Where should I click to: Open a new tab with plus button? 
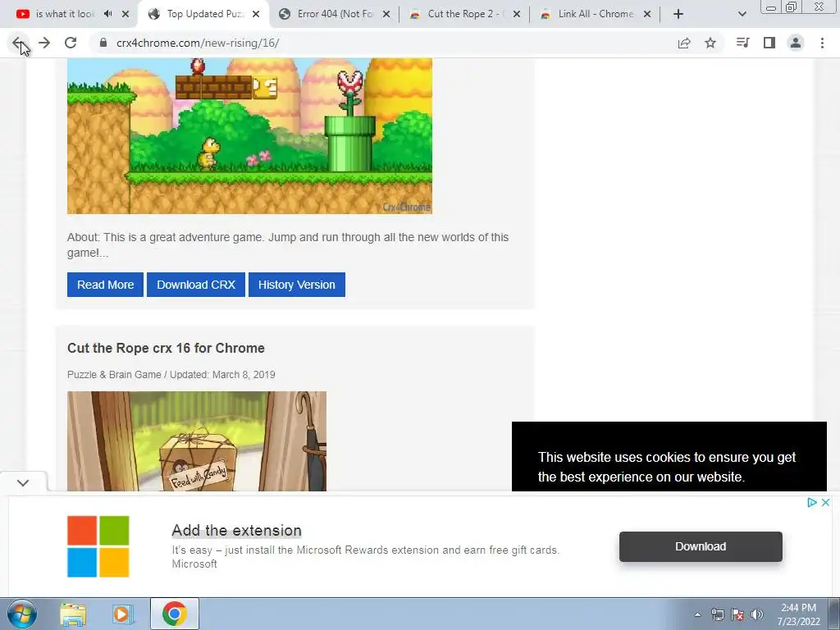click(x=678, y=14)
